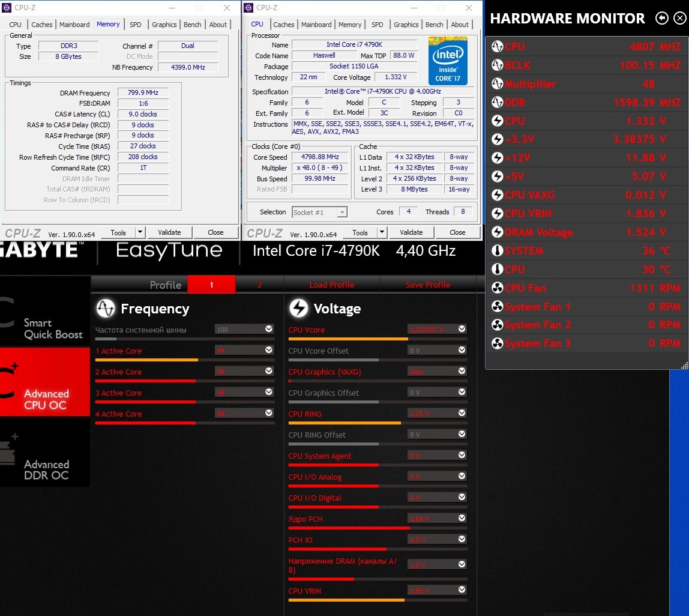The width and height of the screenshot is (689, 616).
Task: Click the Multiplier row icon in Hardware Monitor
Action: click(x=497, y=83)
